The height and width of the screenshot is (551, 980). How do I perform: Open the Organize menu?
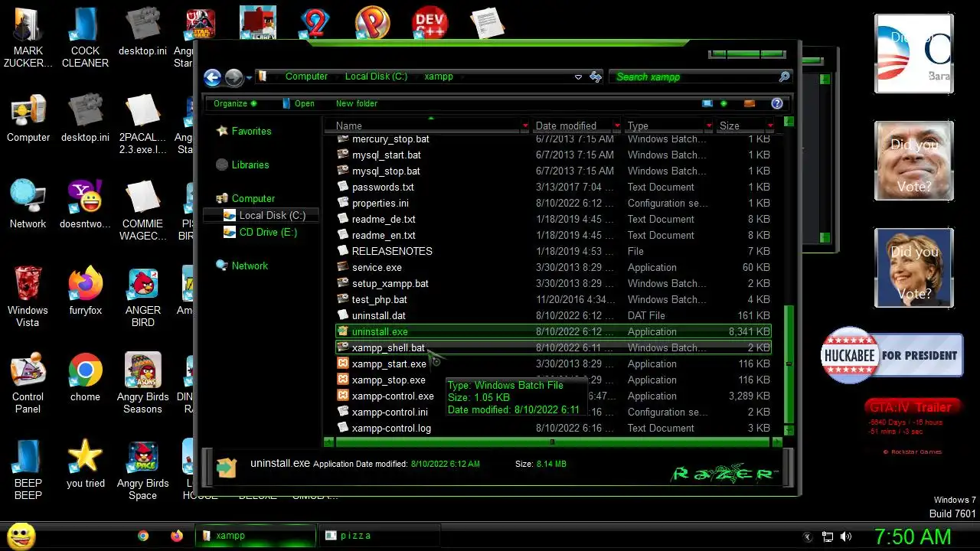(x=235, y=103)
